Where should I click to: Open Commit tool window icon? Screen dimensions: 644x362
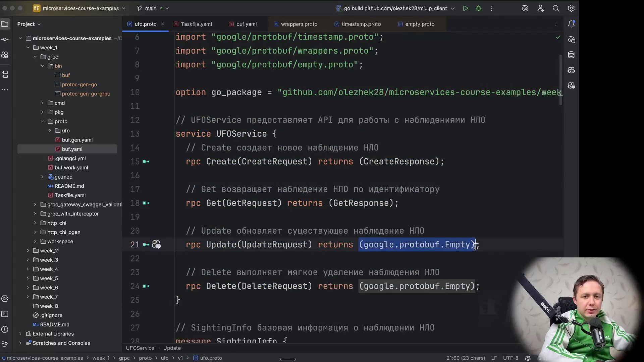pos(5,40)
